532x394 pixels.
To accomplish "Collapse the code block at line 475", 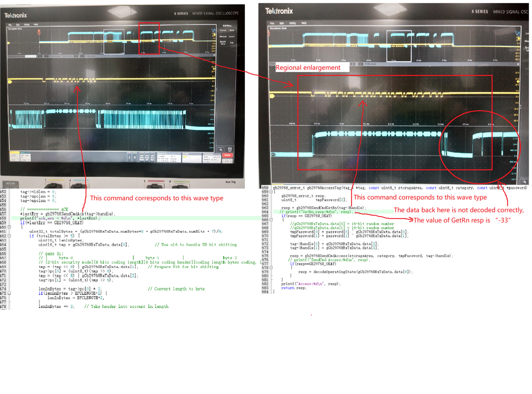I will pos(9,293).
